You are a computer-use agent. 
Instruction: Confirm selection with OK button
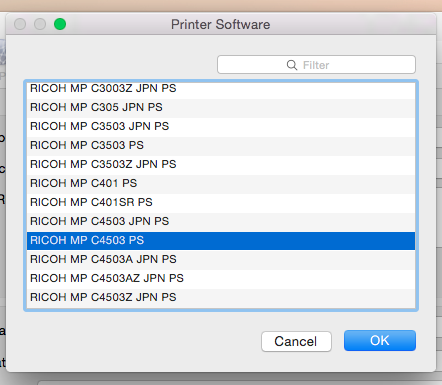[380, 341]
